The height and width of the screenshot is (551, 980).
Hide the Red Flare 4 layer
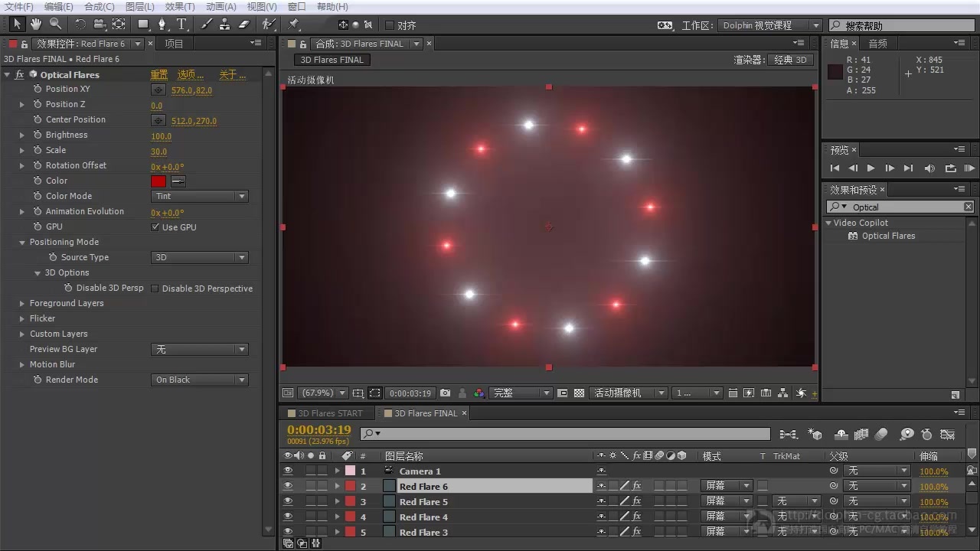click(288, 517)
